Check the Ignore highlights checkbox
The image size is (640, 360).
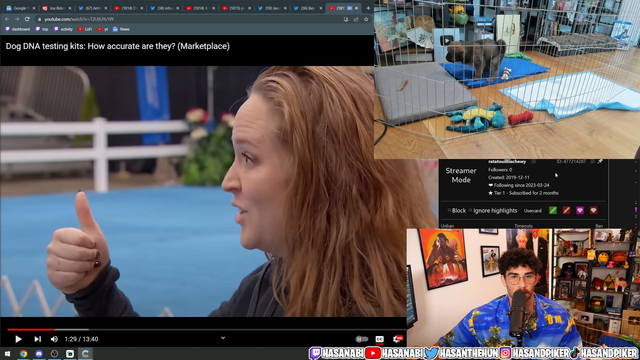[x=471, y=211]
